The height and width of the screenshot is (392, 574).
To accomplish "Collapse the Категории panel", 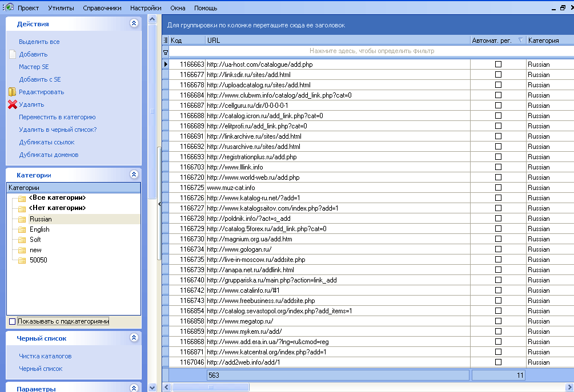I will 134,175.
